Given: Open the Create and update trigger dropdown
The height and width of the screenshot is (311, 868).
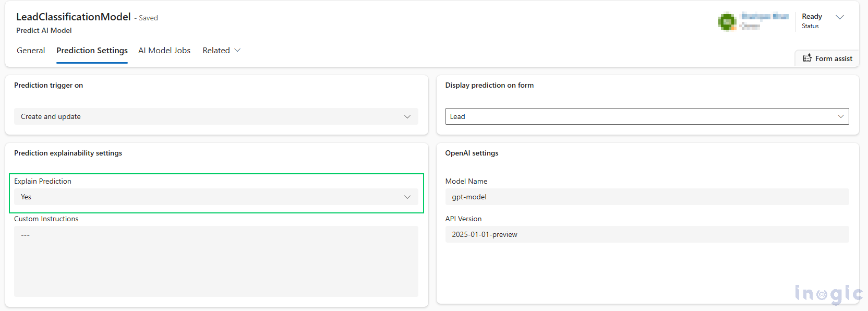Looking at the screenshot, I should [x=216, y=116].
